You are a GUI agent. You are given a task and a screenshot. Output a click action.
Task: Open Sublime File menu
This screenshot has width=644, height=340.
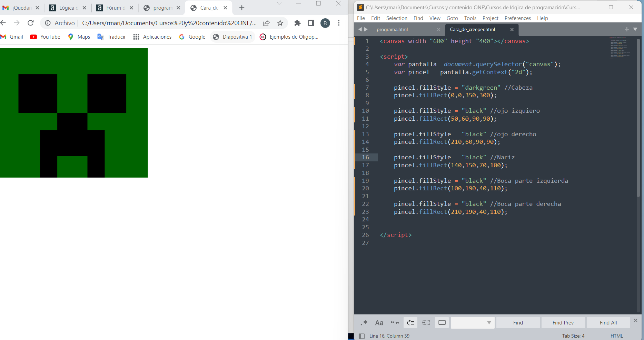click(x=361, y=18)
